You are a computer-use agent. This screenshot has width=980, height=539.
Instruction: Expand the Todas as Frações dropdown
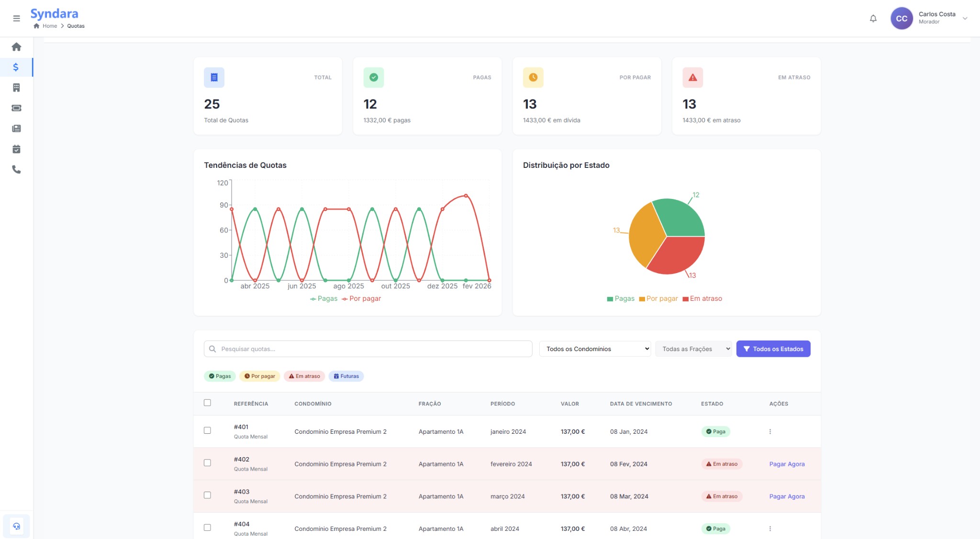(x=693, y=349)
